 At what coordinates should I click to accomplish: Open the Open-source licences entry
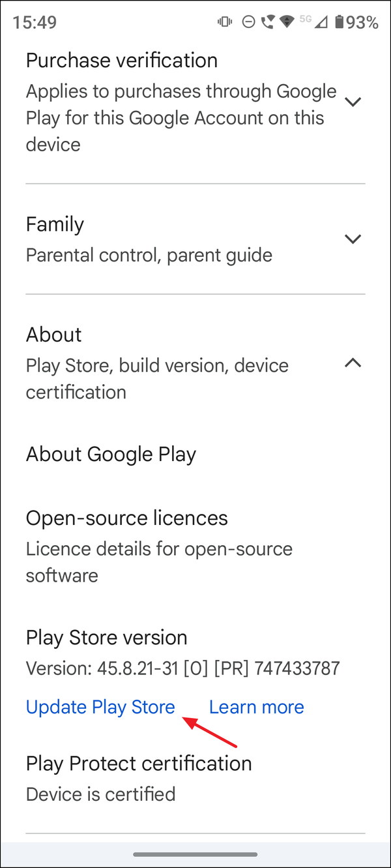click(126, 518)
